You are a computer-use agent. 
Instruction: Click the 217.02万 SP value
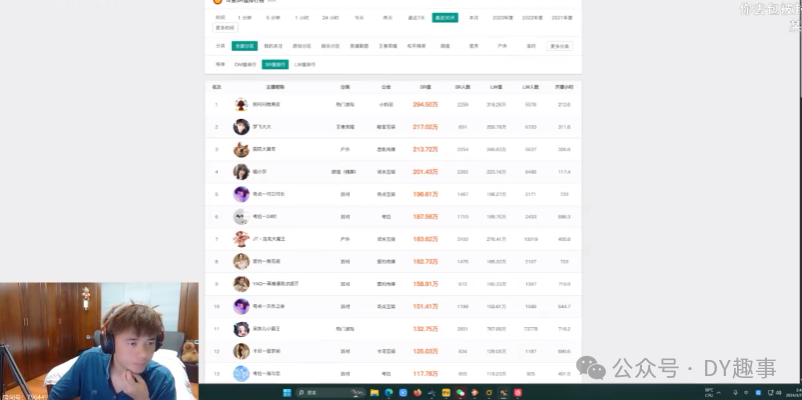pyautogui.click(x=426, y=127)
